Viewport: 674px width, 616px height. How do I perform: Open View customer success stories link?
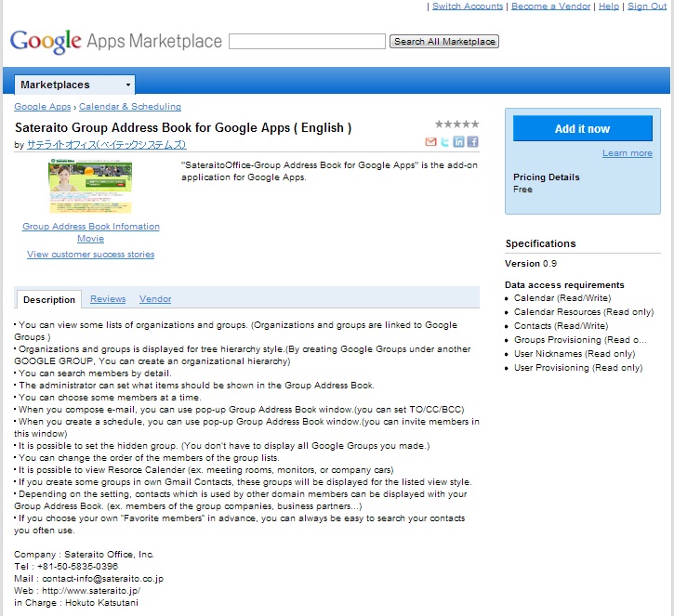91,255
